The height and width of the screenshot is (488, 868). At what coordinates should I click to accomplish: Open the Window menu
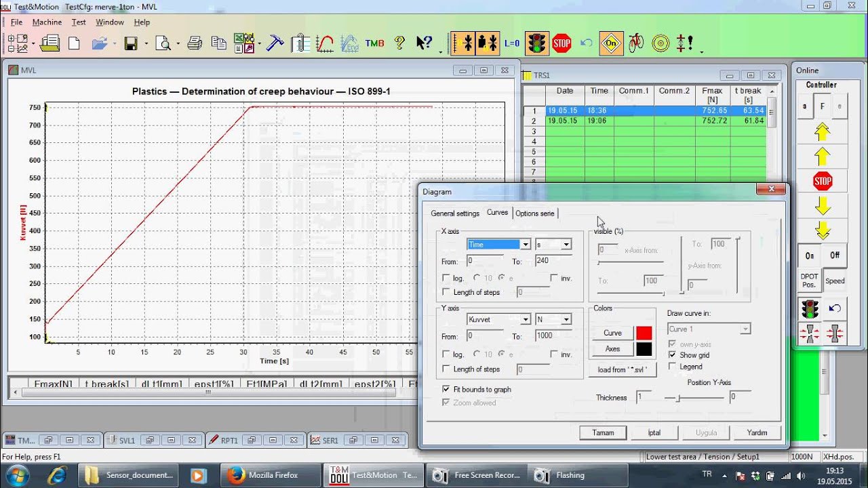[x=109, y=22]
